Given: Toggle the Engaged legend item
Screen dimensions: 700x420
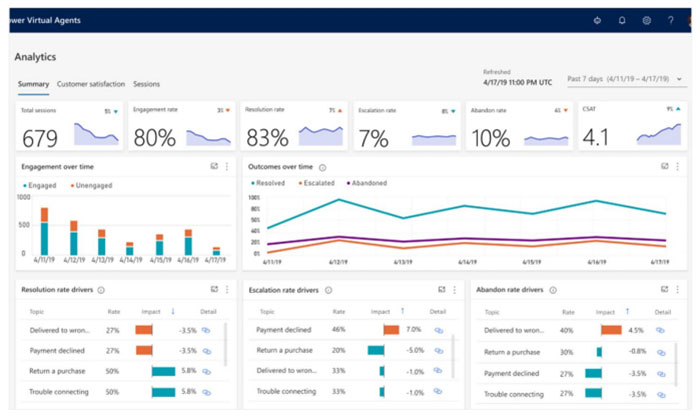Looking at the screenshot, I should point(40,185).
